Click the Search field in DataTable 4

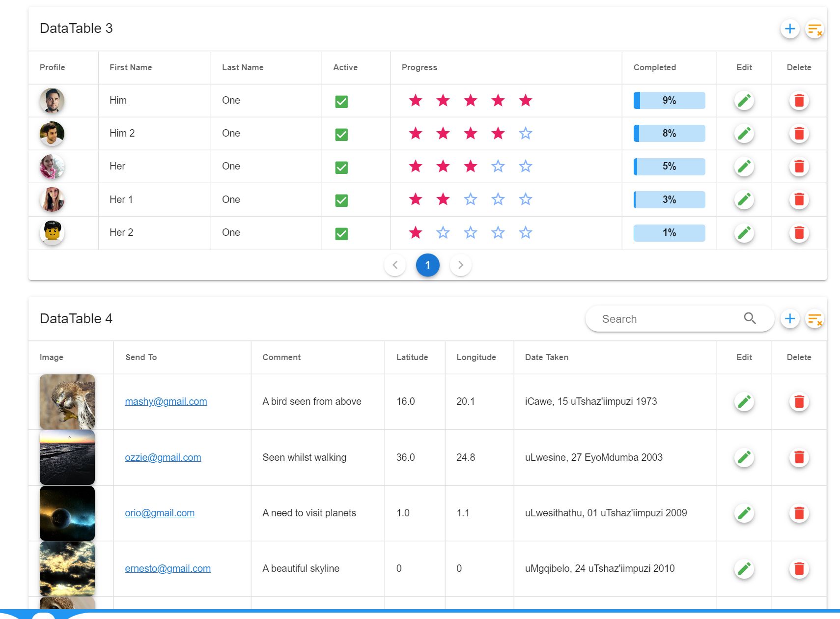(680, 319)
